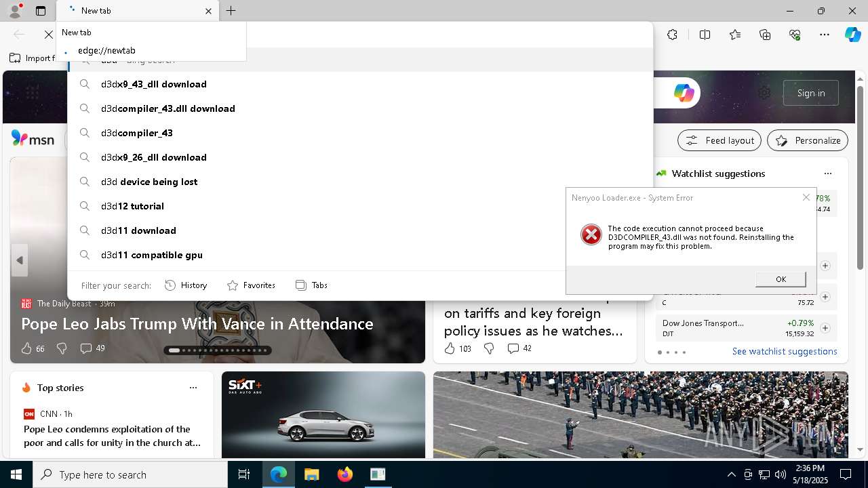Viewport: 868px width, 488px height.
Task: Open a new tab with plus button
Action: pos(231,11)
